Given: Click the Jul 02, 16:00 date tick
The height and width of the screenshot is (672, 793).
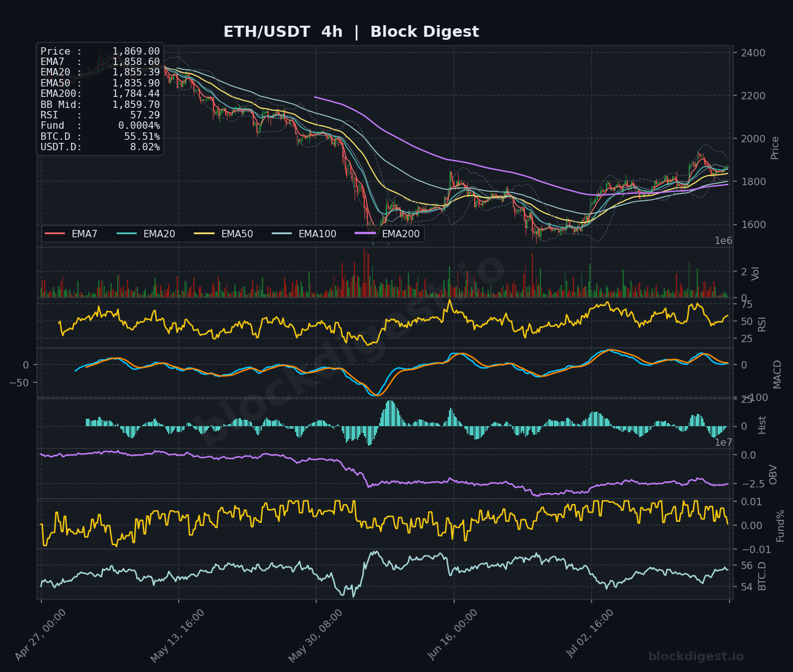Looking at the screenshot, I should [590, 635].
